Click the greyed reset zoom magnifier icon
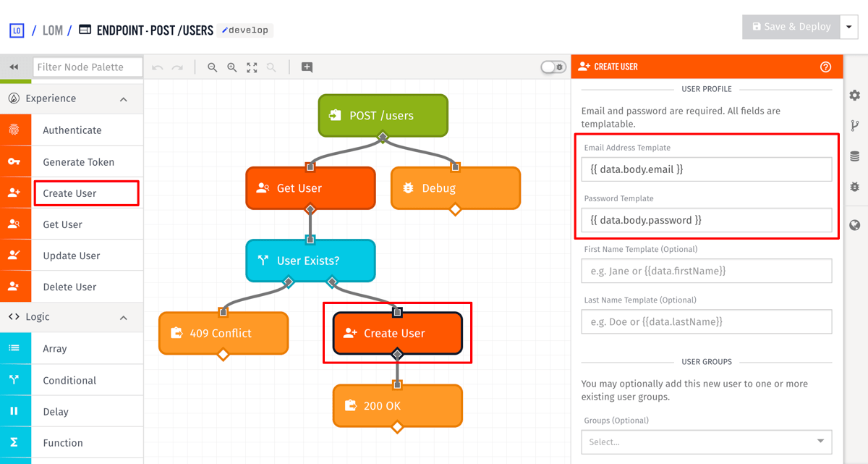The width and height of the screenshot is (868, 464). pyautogui.click(x=271, y=67)
